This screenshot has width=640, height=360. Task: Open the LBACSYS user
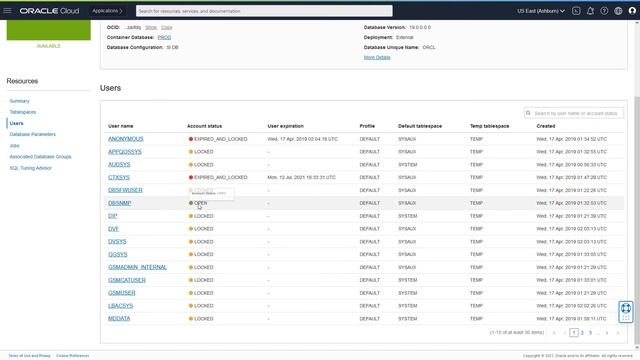click(x=120, y=306)
